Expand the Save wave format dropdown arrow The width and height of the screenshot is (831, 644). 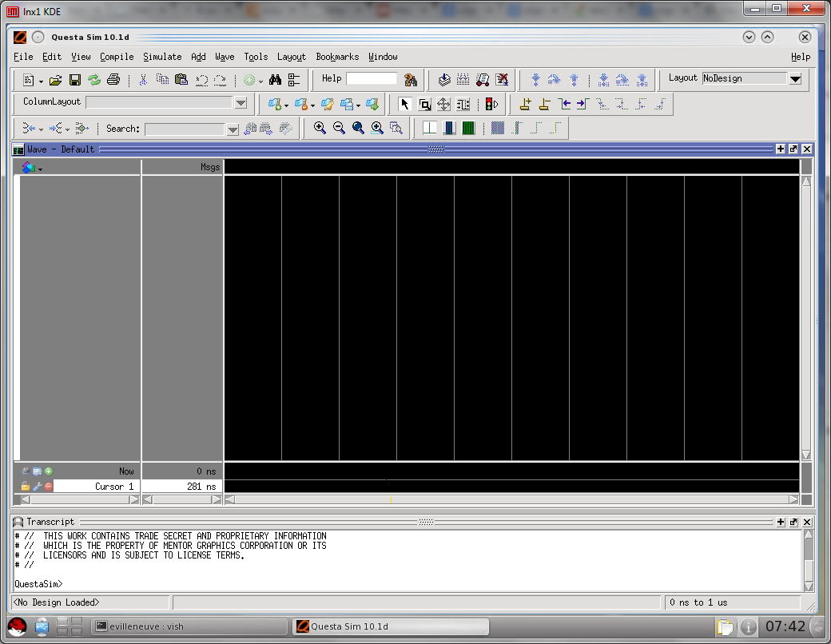coord(358,105)
